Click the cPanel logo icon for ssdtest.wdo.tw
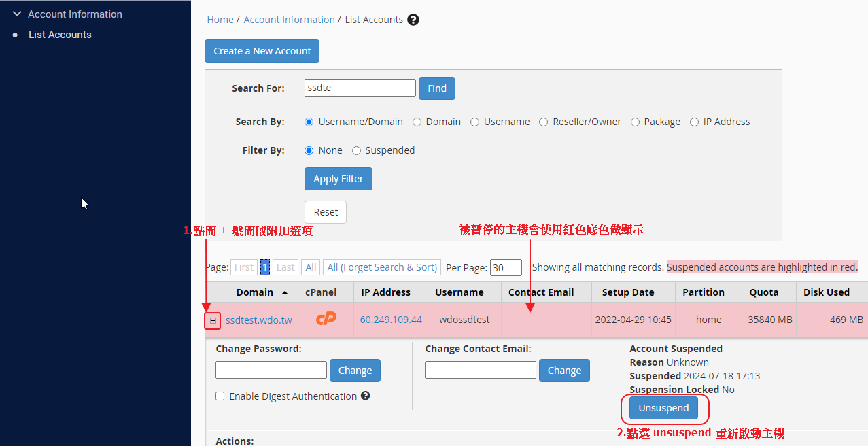 point(326,319)
